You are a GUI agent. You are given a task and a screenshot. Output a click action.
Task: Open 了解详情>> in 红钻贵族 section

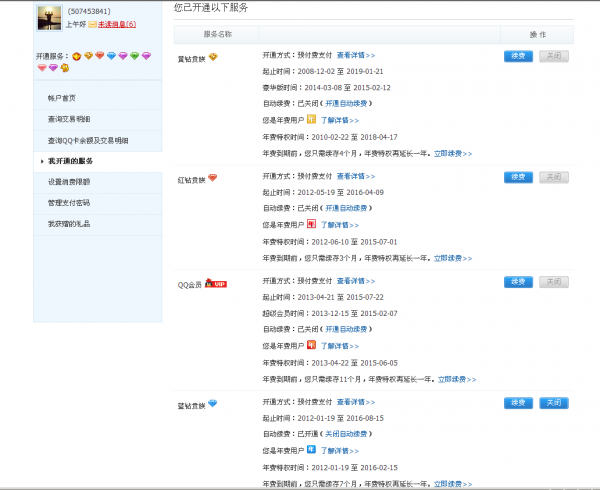pyautogui.click(x=340, y=225)
